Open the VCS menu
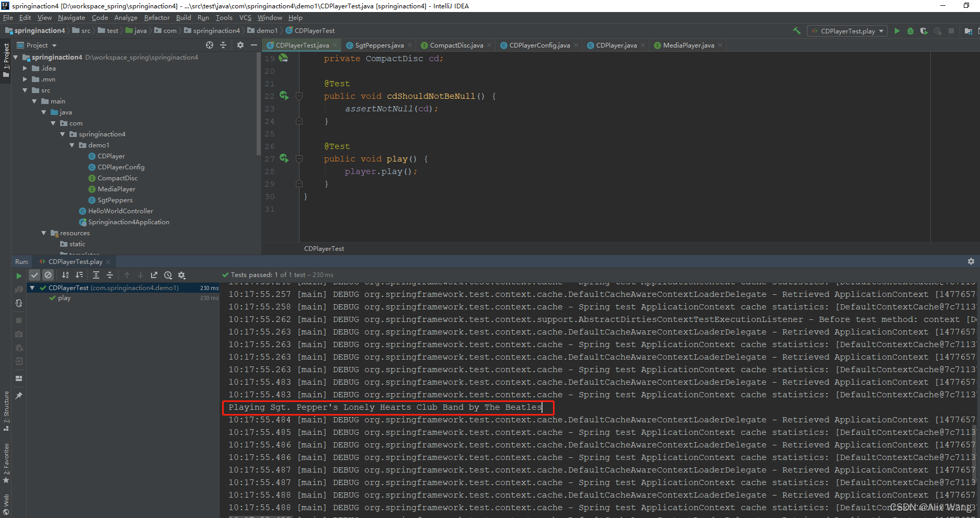980x518 pixels. point(245,18)
